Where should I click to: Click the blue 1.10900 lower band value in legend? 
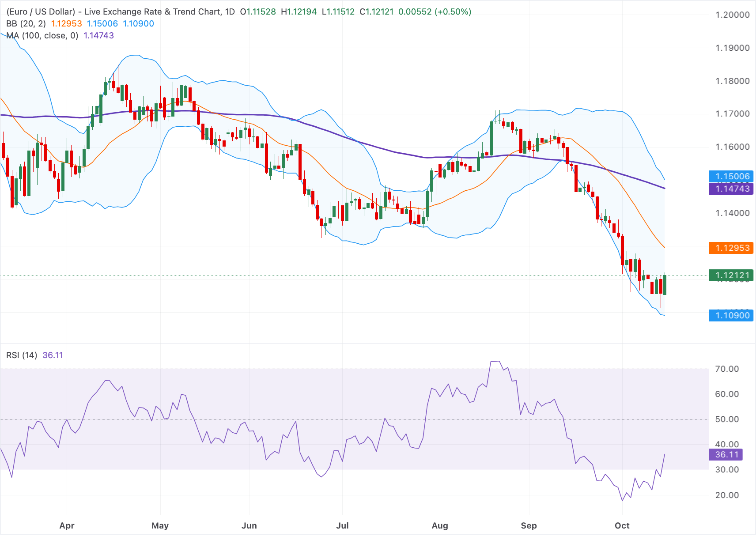tap(138, 23)
